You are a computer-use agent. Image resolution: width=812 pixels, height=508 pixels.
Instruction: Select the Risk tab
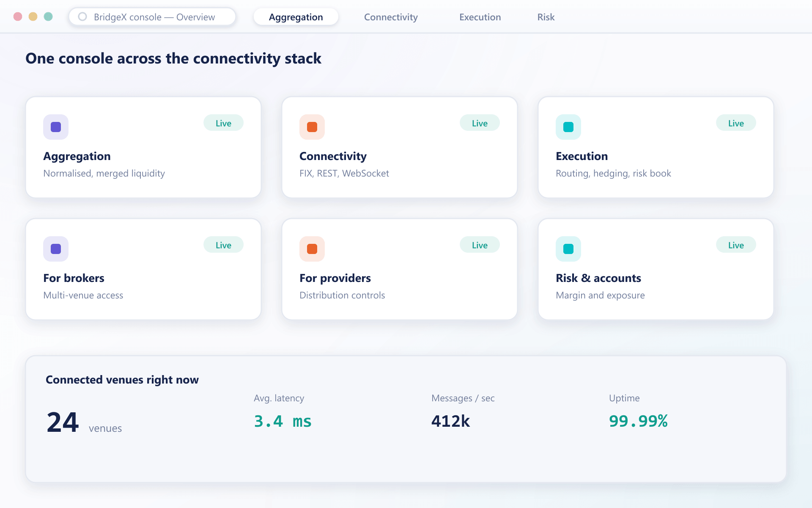pyautogui.click(x=546, y=17)
